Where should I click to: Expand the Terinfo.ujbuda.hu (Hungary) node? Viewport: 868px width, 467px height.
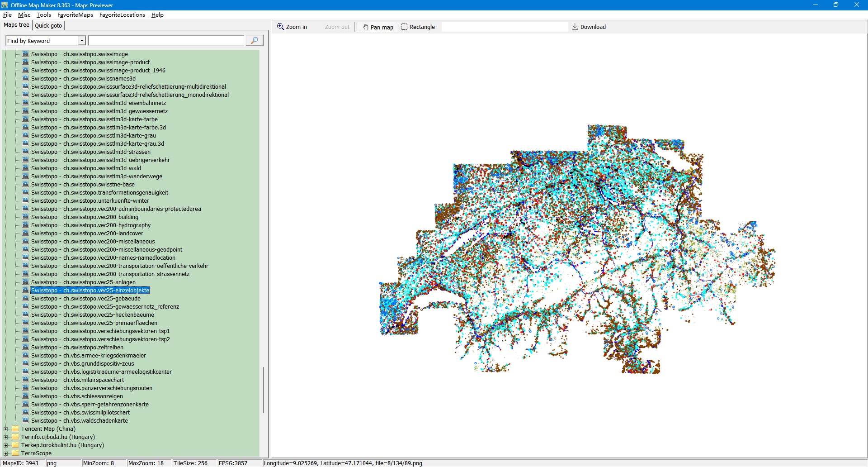click(6, 437)
